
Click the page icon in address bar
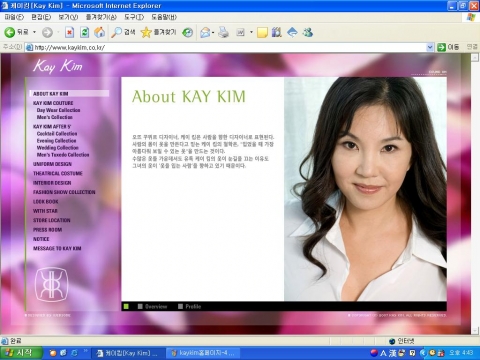point(29,47)
